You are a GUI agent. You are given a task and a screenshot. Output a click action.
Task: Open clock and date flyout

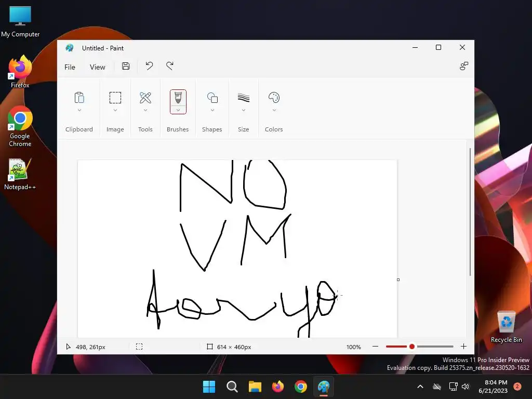coord(493,387)
